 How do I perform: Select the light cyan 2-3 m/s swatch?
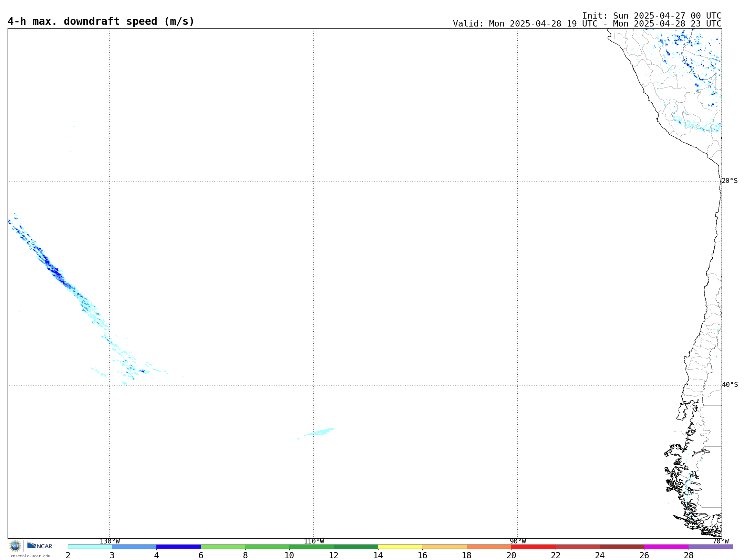point(90,547)
